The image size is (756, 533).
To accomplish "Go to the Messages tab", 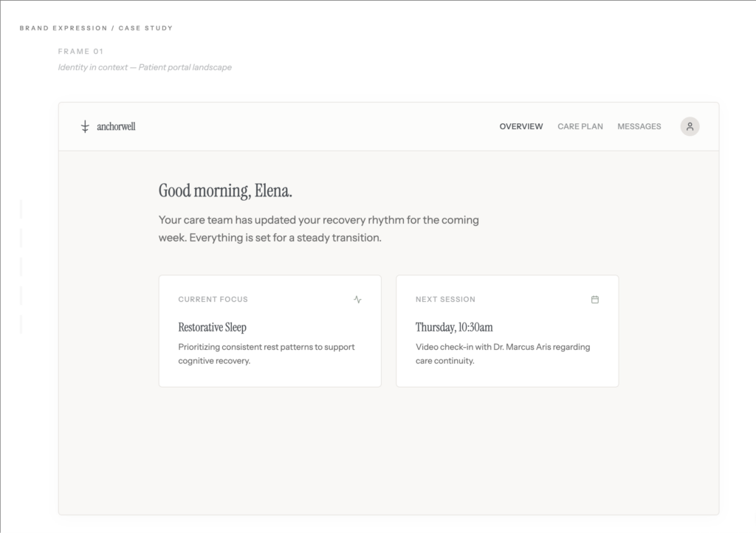I will coord(639,126).
